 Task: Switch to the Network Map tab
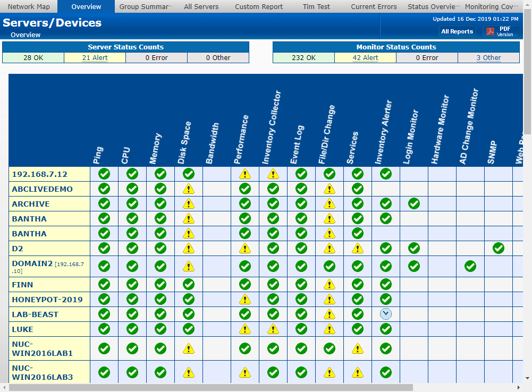[29, 6]
